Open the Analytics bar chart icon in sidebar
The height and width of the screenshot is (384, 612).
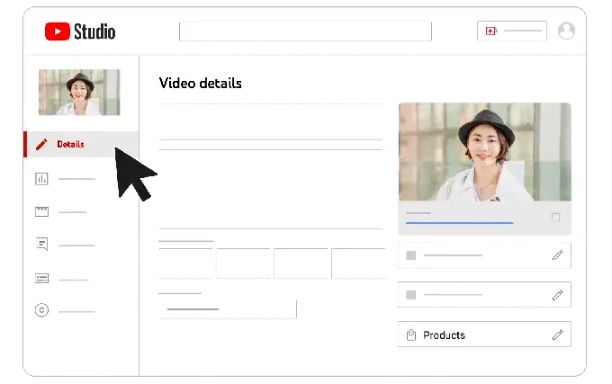point(42,179)
